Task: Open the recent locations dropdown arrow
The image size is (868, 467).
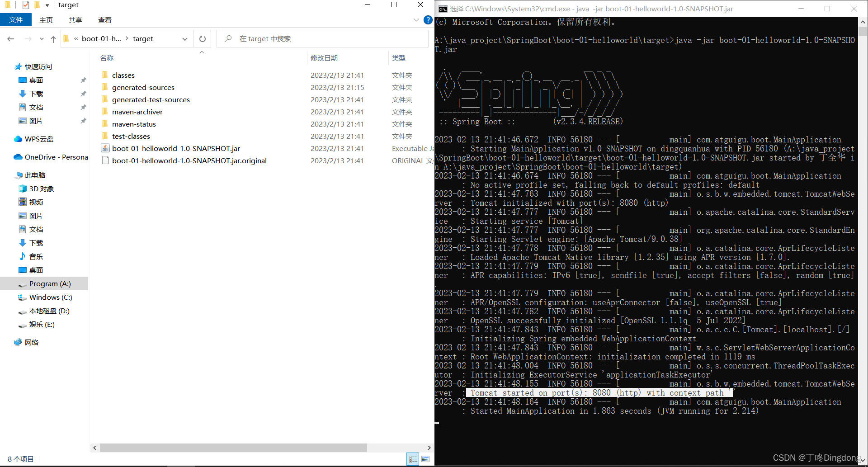Action: pyautogui.click(x=42, y=39)
